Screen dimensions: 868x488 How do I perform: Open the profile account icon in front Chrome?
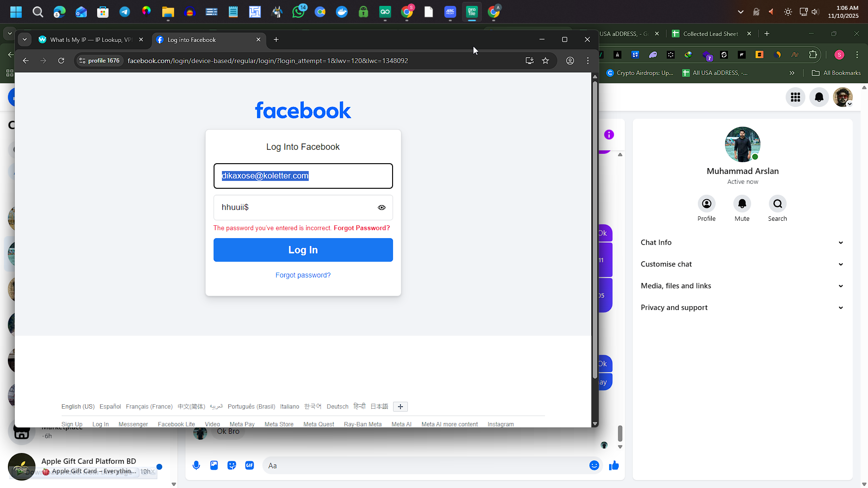tap(570, 61)
